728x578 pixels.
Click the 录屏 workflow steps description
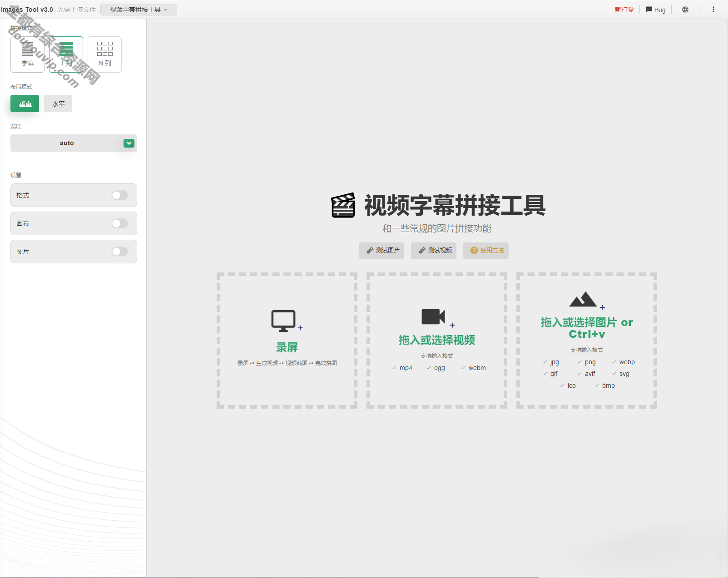(287, 363)
